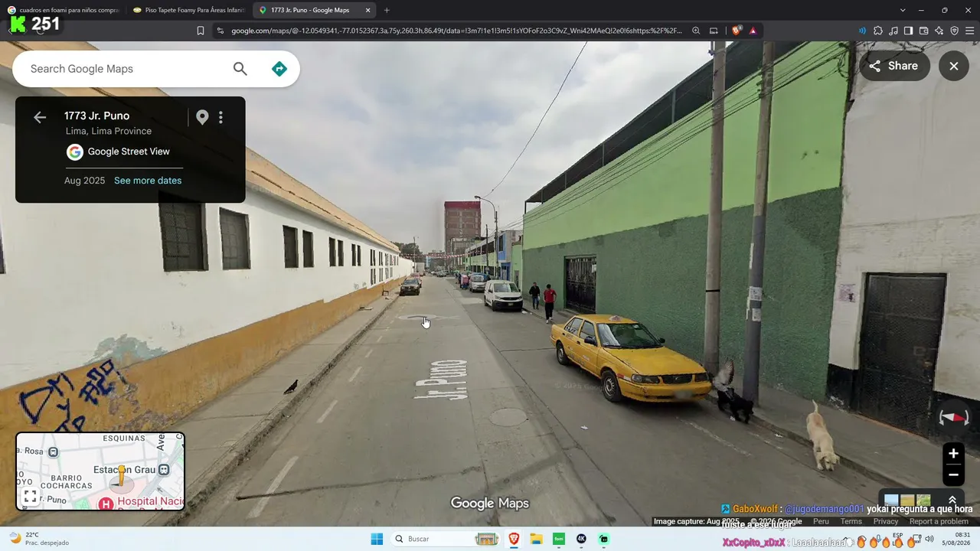980x551 pixels.
Task: Switch to the 'cuadros en foami para niños' tab
Action: tap(62, 10)
